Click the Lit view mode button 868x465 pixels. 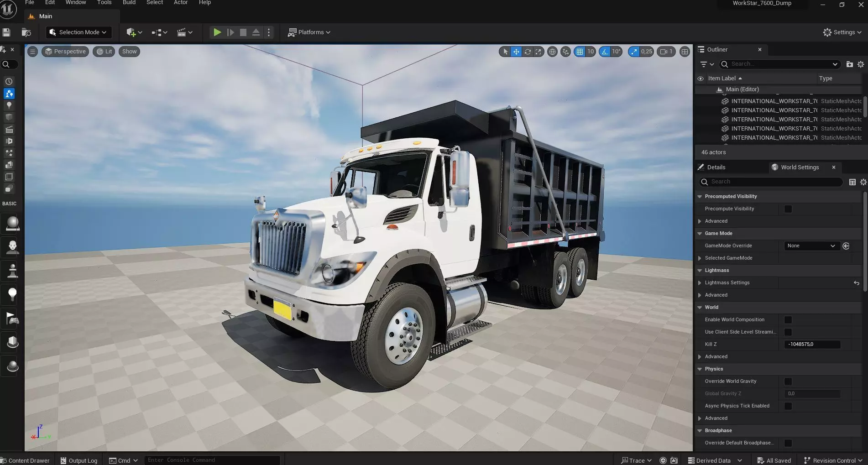point(104,52)
